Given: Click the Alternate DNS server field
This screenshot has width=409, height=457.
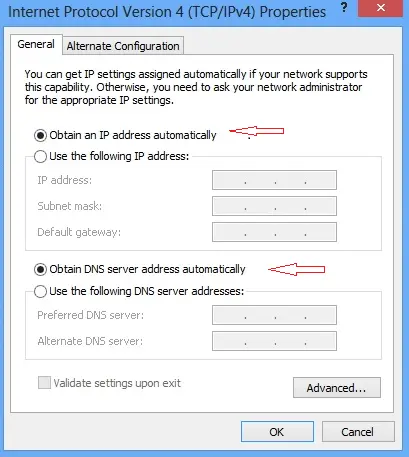Looking at the screenshot, I should click(274, 341).
